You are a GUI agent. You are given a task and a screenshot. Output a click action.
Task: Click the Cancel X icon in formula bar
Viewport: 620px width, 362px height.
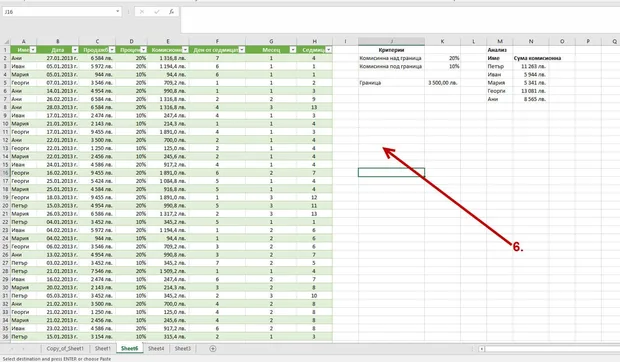pos(142,12)
